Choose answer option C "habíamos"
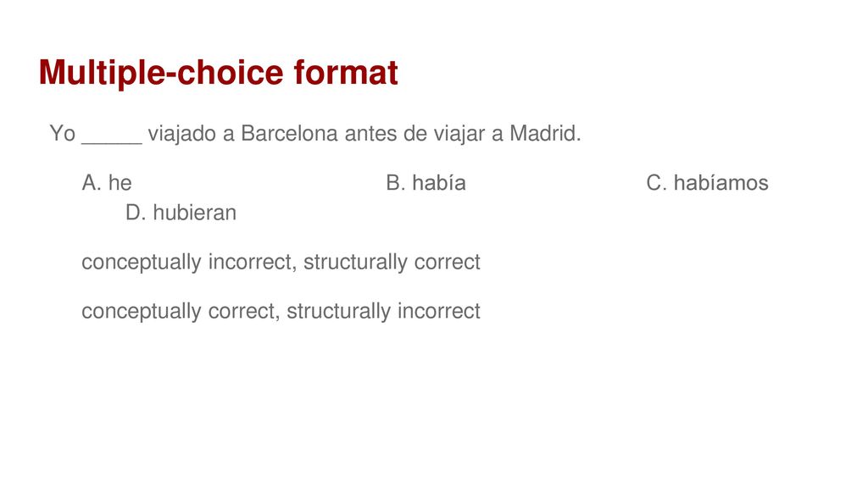The height and width of the screenshot is (488, 868). (707, 183)
